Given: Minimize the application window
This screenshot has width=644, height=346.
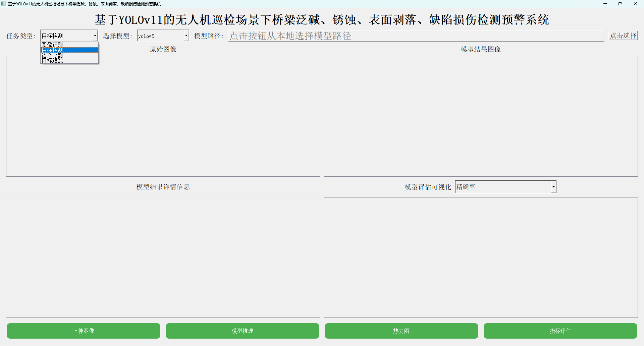Looking at the screenshot, I should click(605, 4).
